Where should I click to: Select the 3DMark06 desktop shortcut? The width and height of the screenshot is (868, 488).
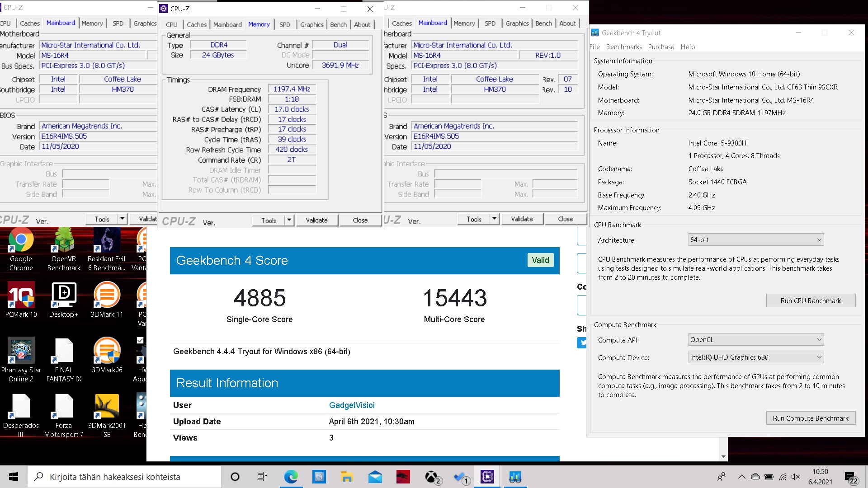tap(107, 356)
